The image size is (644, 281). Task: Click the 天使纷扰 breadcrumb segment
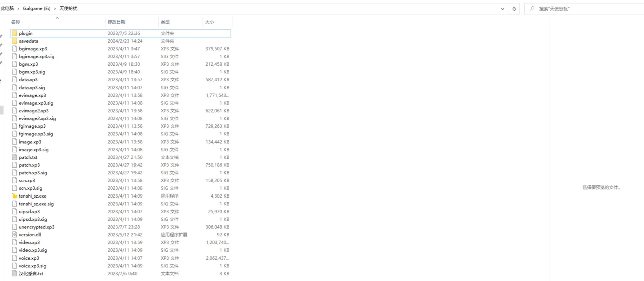[x=68, y=8]
